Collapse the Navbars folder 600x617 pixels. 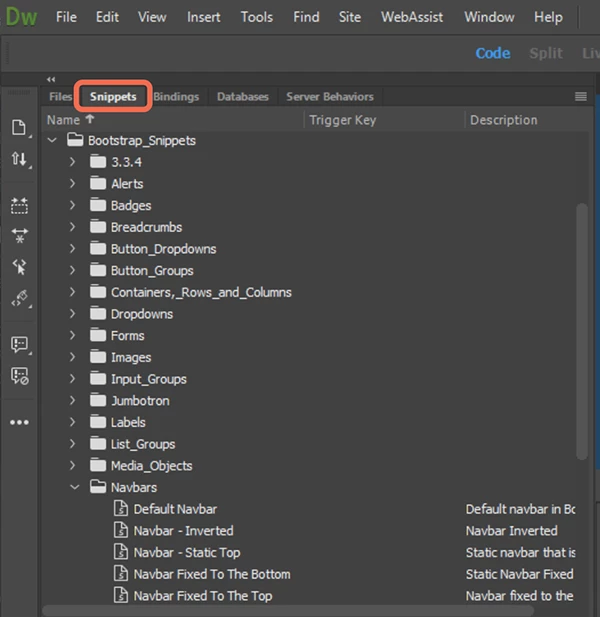[x=74, y=487]
